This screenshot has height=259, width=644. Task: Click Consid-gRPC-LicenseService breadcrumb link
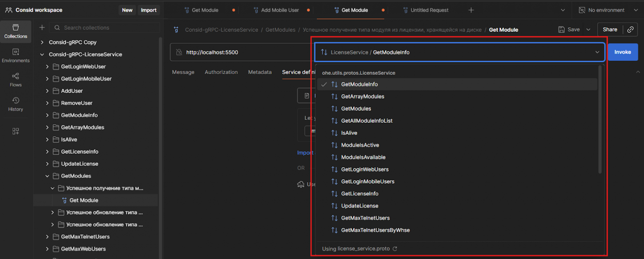coord(222,30)
